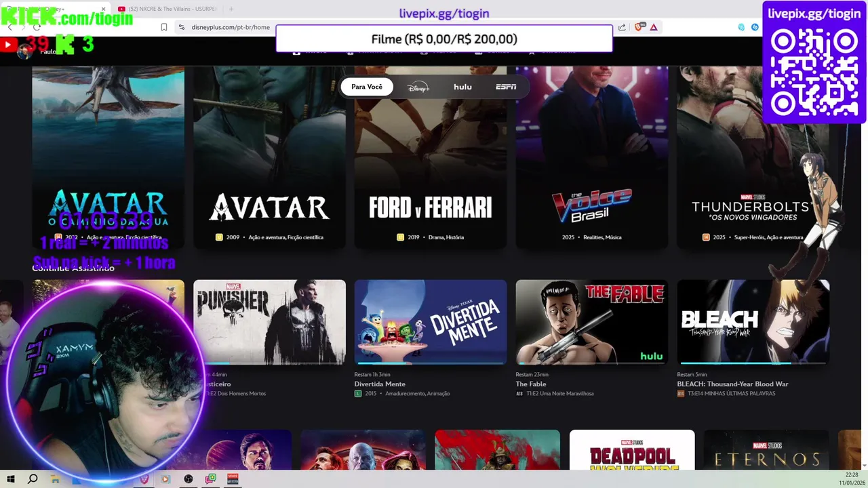Open Windows taskbar search
The image size is (868, 488).
pyautogui.click(x=33, y=479)
